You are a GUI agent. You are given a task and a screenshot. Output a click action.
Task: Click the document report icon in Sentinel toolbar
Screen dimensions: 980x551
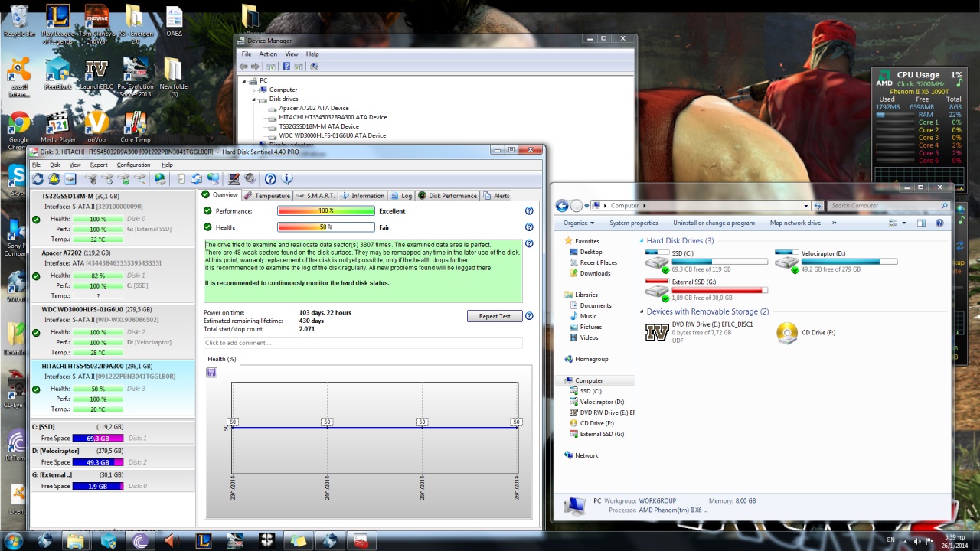click(x=180, y=179)
